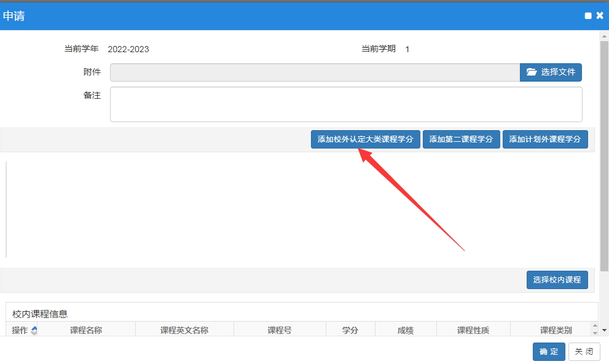Screen dimensions: 609x364
Task: Click 添加第二课程学分 button
Action: coord(461,139)
